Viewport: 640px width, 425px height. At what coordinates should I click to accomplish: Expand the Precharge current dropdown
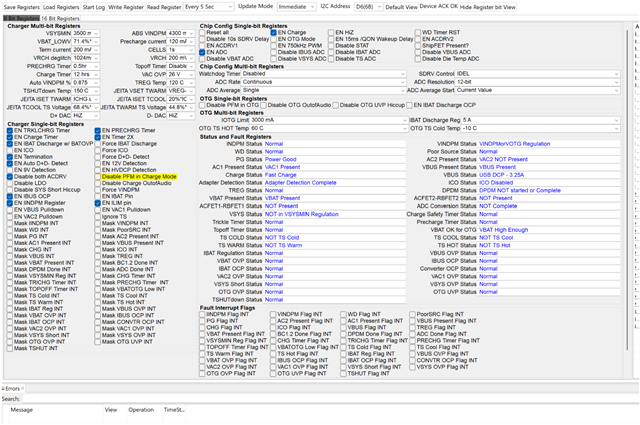click(x=181, y=41)
